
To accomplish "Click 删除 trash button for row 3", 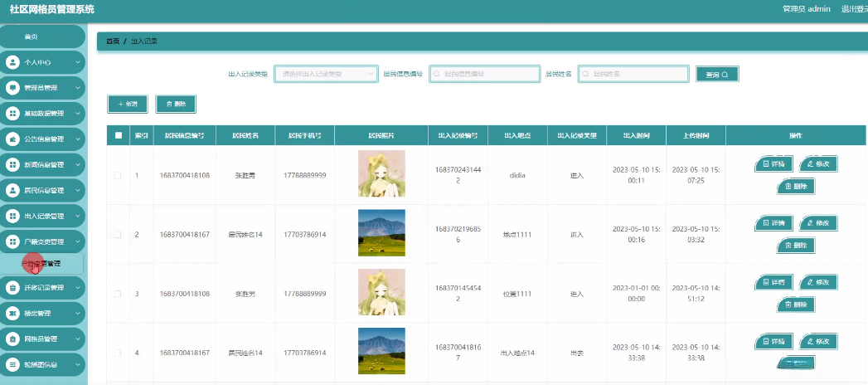I will pos(796,305).
